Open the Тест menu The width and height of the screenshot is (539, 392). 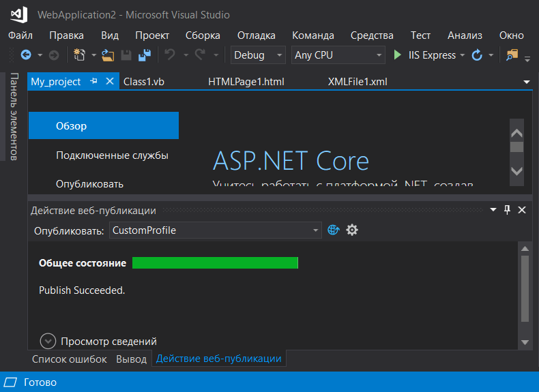click(x=420, y=35)
